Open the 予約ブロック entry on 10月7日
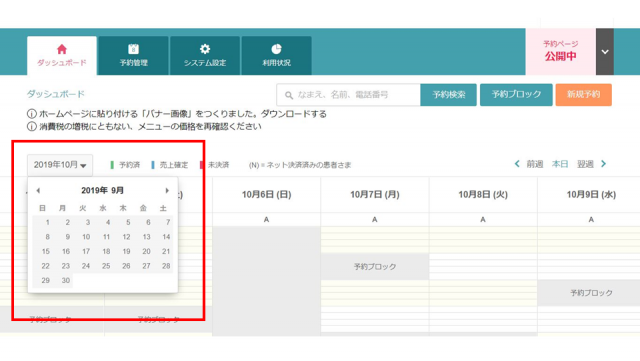 point(375,267)
